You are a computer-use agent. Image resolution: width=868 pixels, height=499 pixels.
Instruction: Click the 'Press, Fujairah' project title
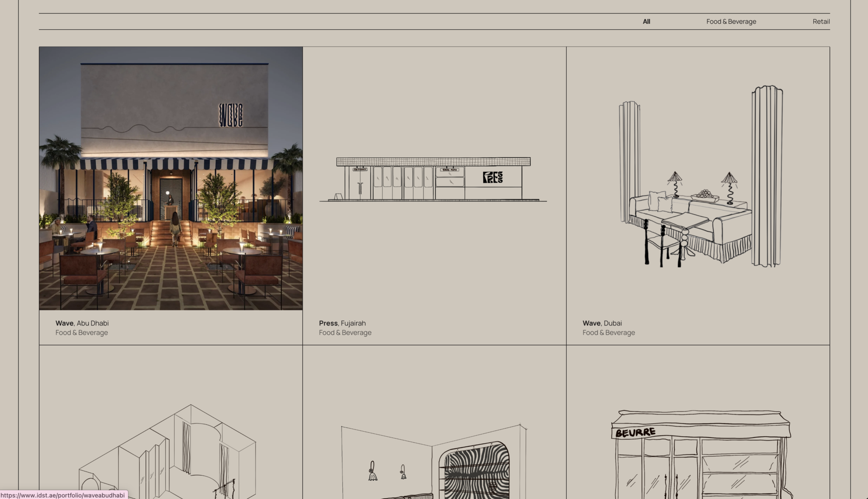[x=342, y=323]
